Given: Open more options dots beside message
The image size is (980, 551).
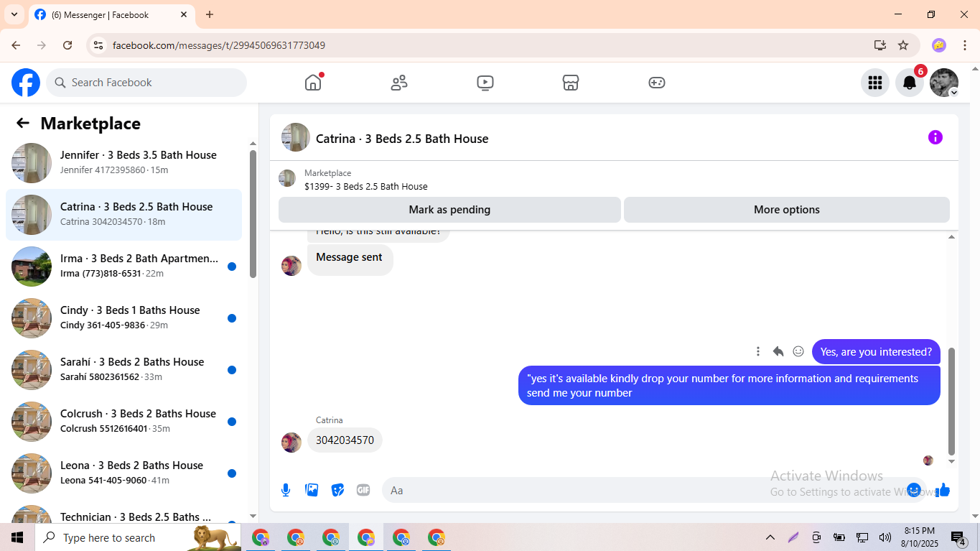Looking at the screenshot, I should (x=757, y=351).
